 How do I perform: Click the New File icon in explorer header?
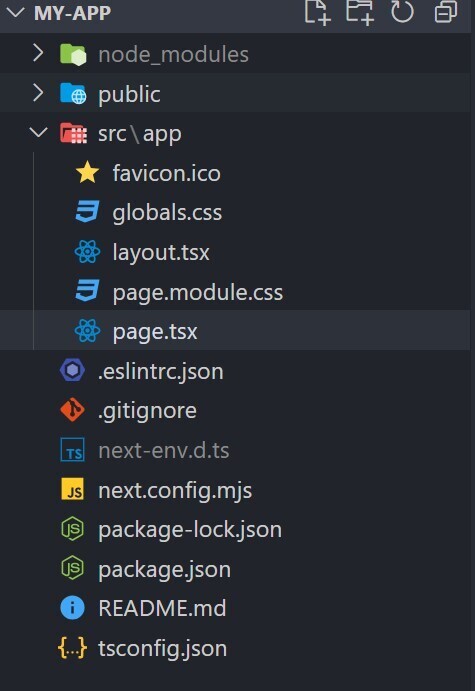tap(317, 12)
